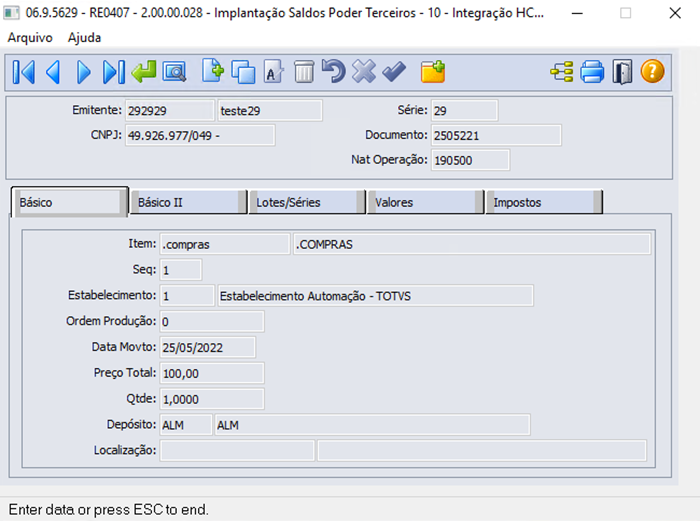
Task: Click the Nat Operação: label
Action: click(x=389, y=159)
